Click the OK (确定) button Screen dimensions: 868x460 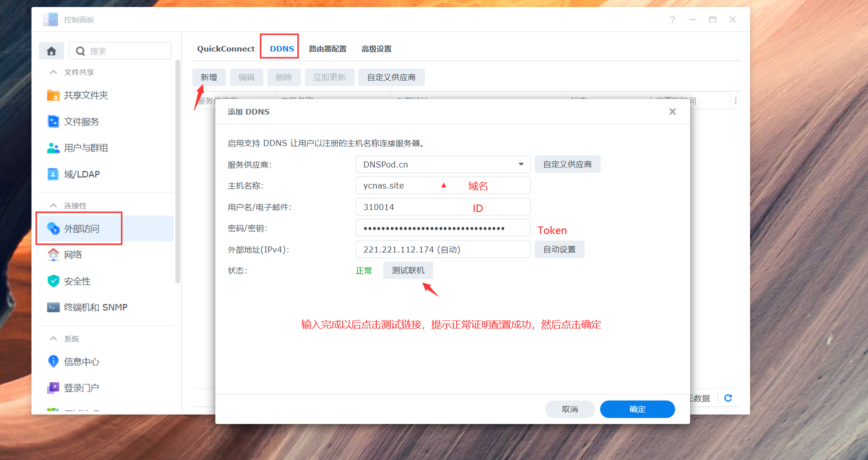coord(638,409)
